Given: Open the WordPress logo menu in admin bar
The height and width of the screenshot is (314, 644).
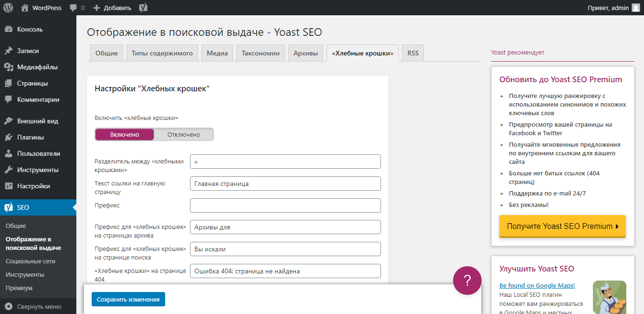Looking at the screenshot, I should pos(8,7).
